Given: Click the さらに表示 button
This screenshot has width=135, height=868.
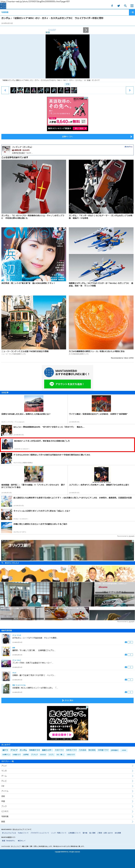Looking at the screenshot, I should [68, 700].
